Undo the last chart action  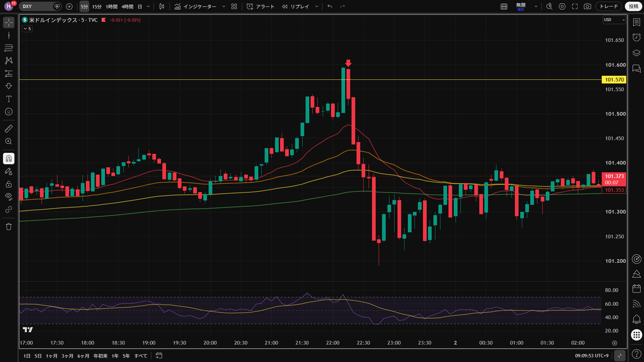click(330, 6)
